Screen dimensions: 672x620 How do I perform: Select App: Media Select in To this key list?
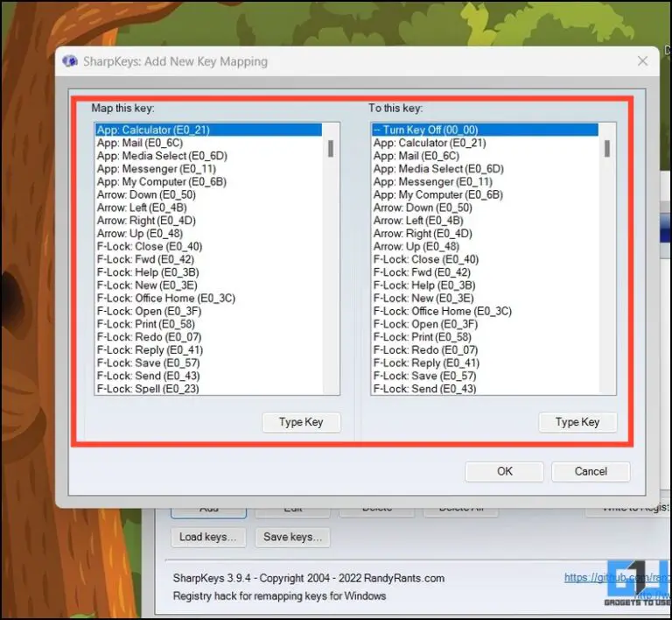485,168
